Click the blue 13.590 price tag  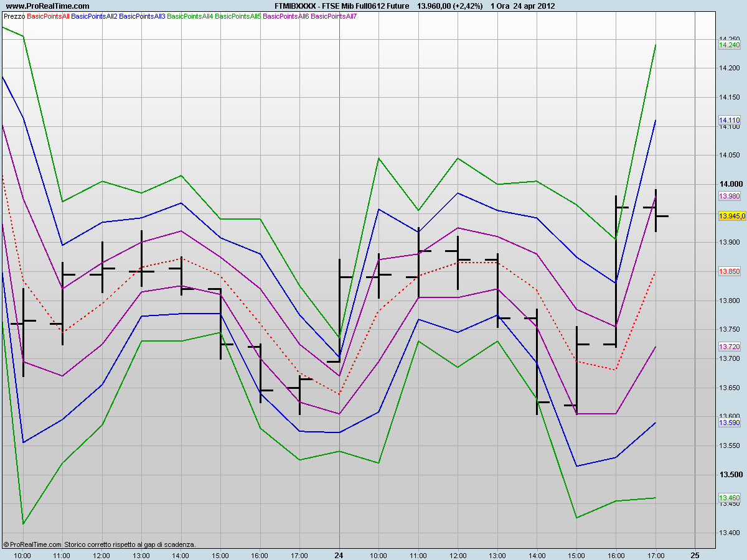click(729, 422)
